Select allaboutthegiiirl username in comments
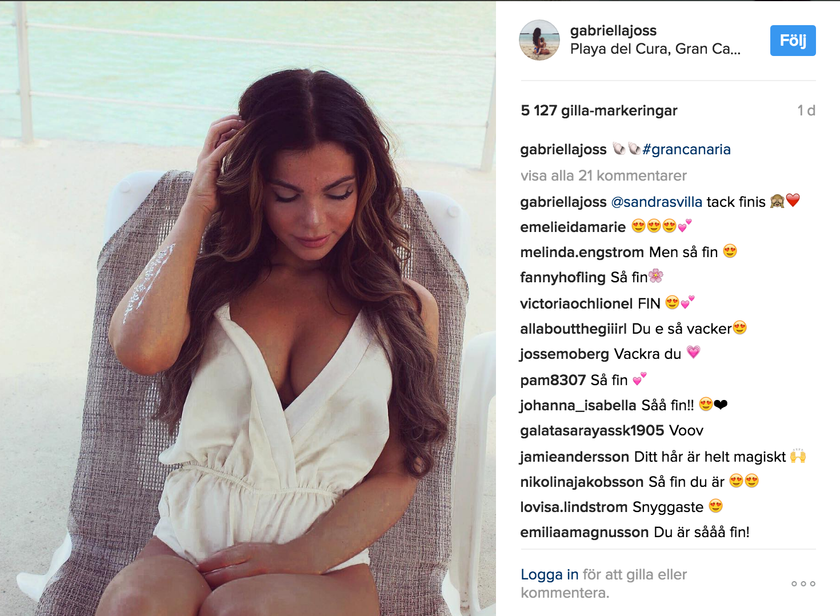Screen dimensions: 840x616 (574, 329)
